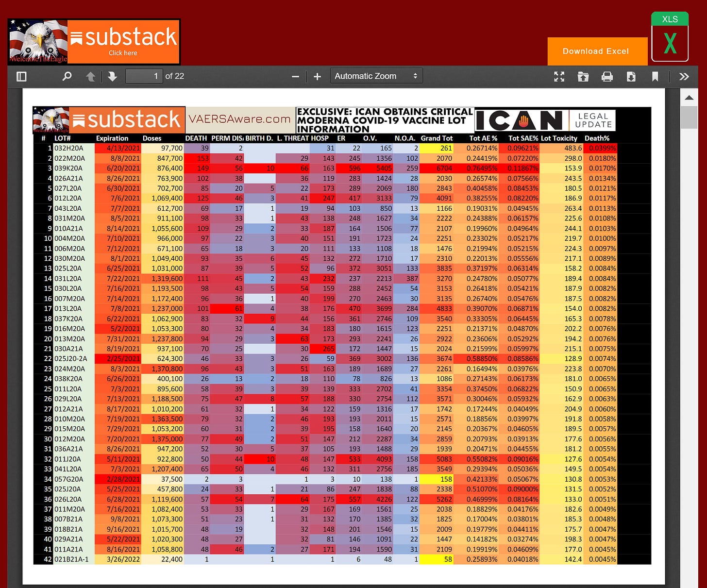Open a file from the toolbar
The image size is (707, 588).
pos(583,76)
